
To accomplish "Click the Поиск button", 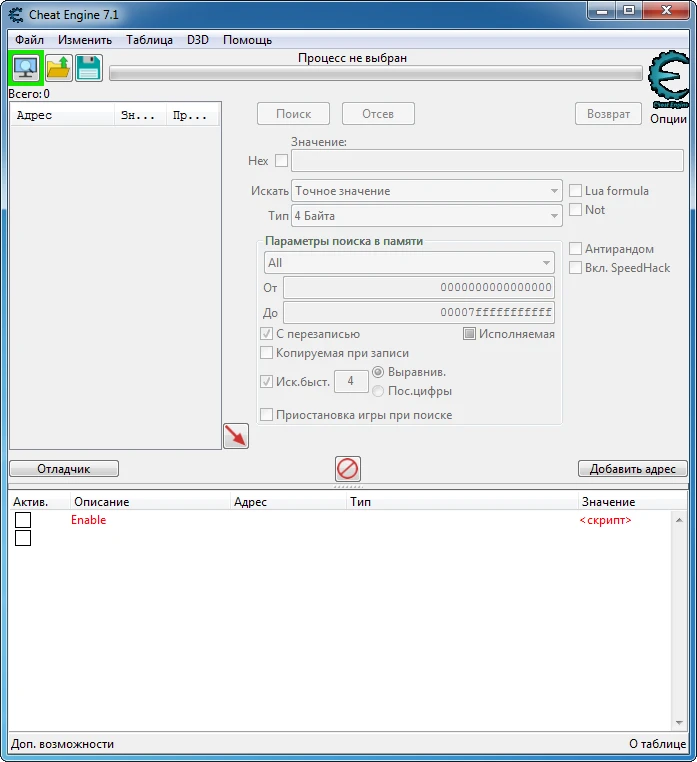I will 293,114.
